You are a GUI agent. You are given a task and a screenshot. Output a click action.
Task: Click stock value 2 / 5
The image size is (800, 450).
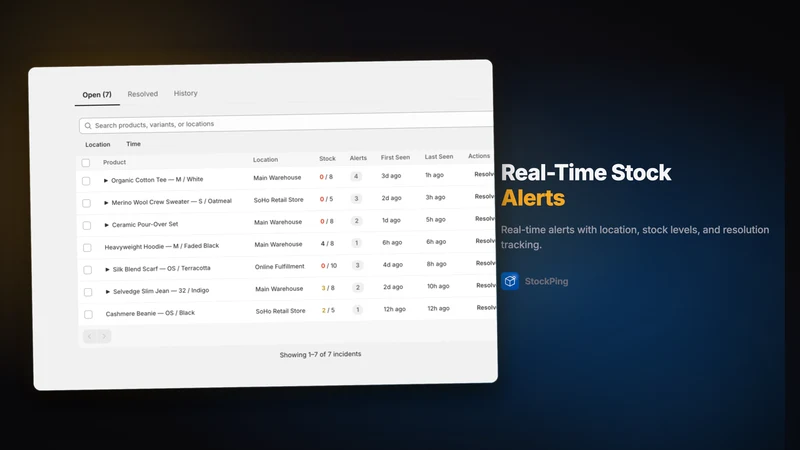click(328, 310)
